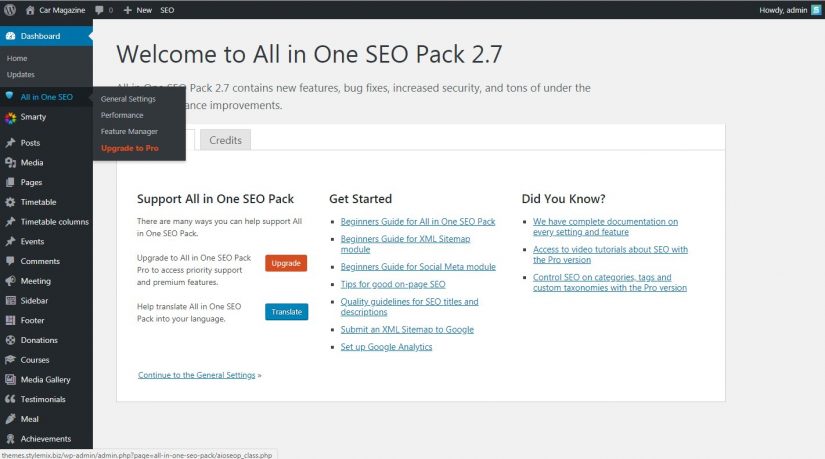Select General Settings from the flyout submenu
The width and height of the screenshot is (825, 459).
point(128,99)
